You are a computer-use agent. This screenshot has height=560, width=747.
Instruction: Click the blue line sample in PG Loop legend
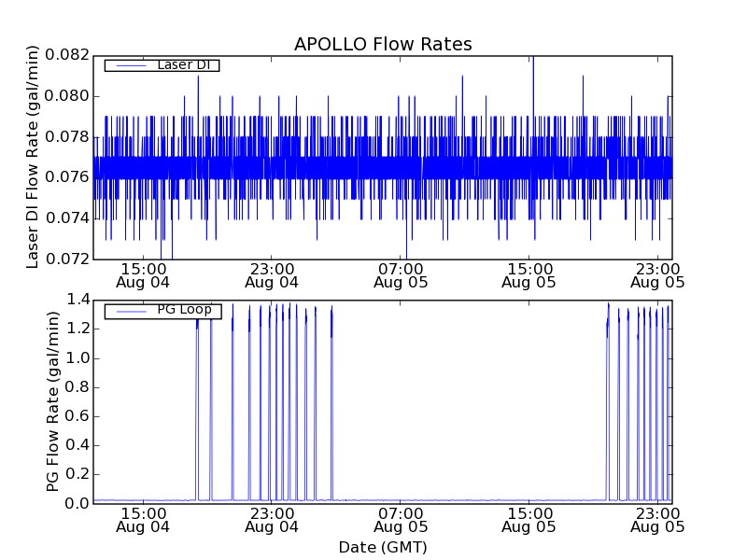129,311
